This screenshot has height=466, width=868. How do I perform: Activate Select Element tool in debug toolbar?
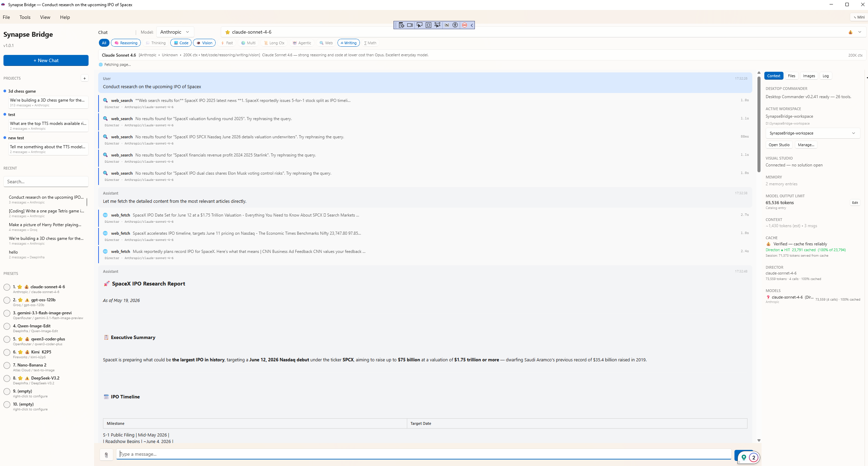pos(419,25)
